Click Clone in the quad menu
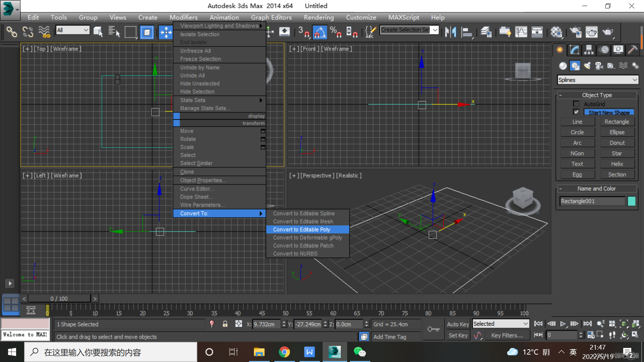Viewport: 644px width, 362px height. [220, 172]
